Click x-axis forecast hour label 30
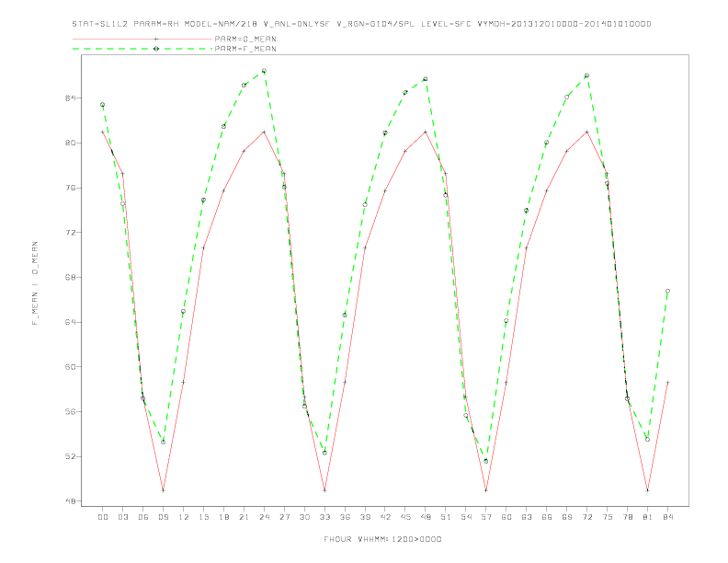Viewport: 728px width, 563px height. click(x=304, y=517)
